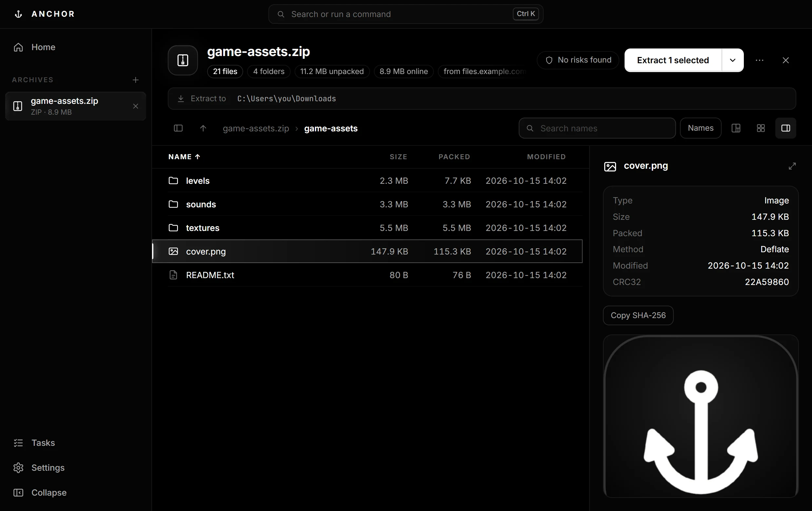Viewport: 812px width, 511px height.
Task: Toggle the details preview panel
Action: tap(786, 128)
